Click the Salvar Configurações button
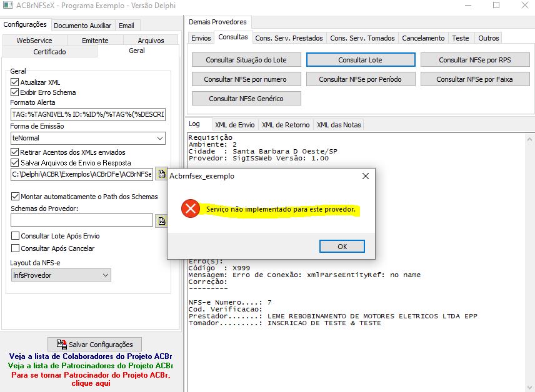 click(x=94, y=345)
